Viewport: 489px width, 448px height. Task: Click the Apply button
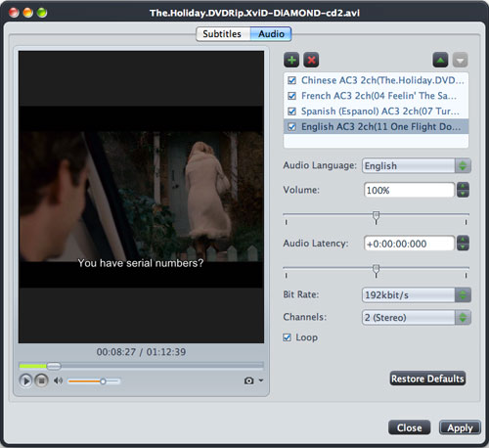point(460,427)
